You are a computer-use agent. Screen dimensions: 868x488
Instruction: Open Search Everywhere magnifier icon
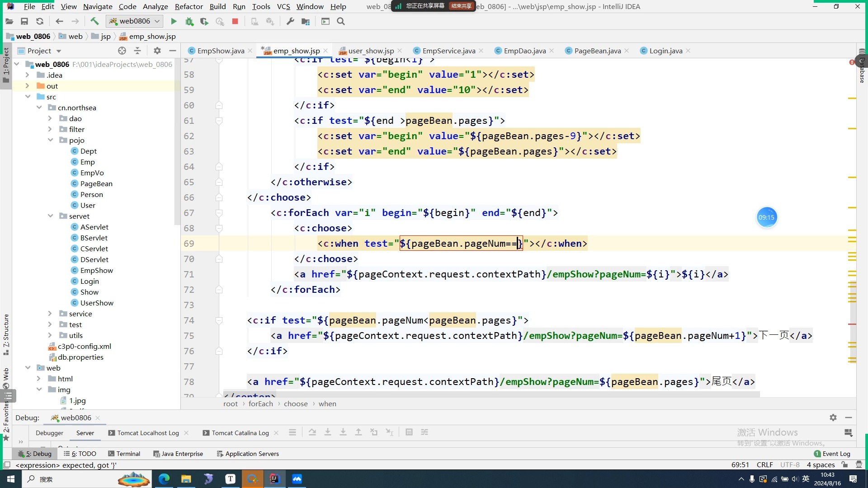(x=341, y=21)
